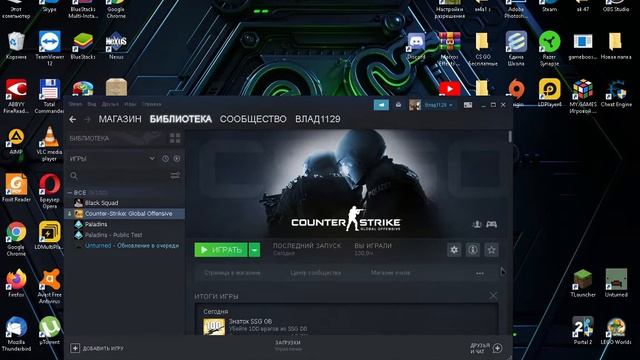Click the friends-who-play icon on banner
This screenshot has width=640, height=360.
tap(477, 224)
